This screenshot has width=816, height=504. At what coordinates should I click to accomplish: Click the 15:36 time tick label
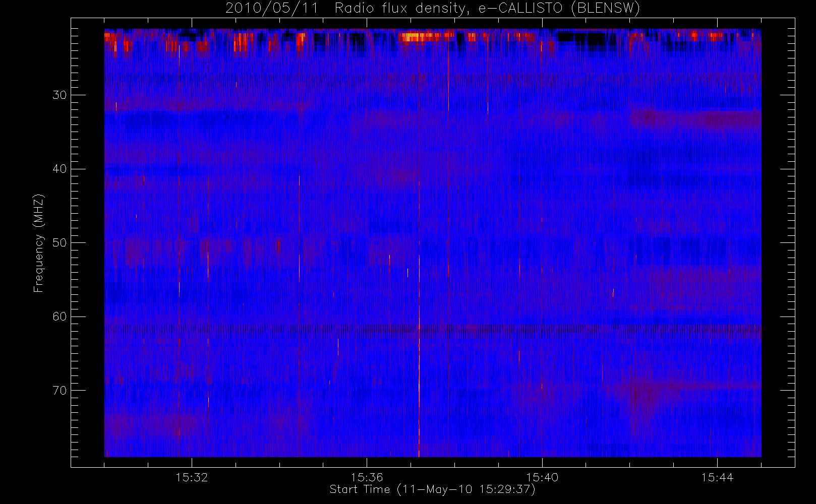point(367,477)
